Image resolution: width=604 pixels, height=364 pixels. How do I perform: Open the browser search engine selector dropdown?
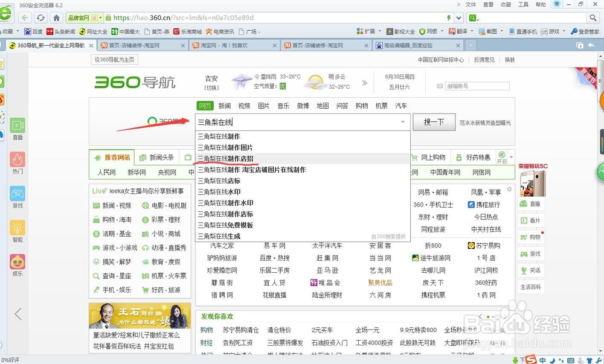pyautogui.click(x=474, y=18)
